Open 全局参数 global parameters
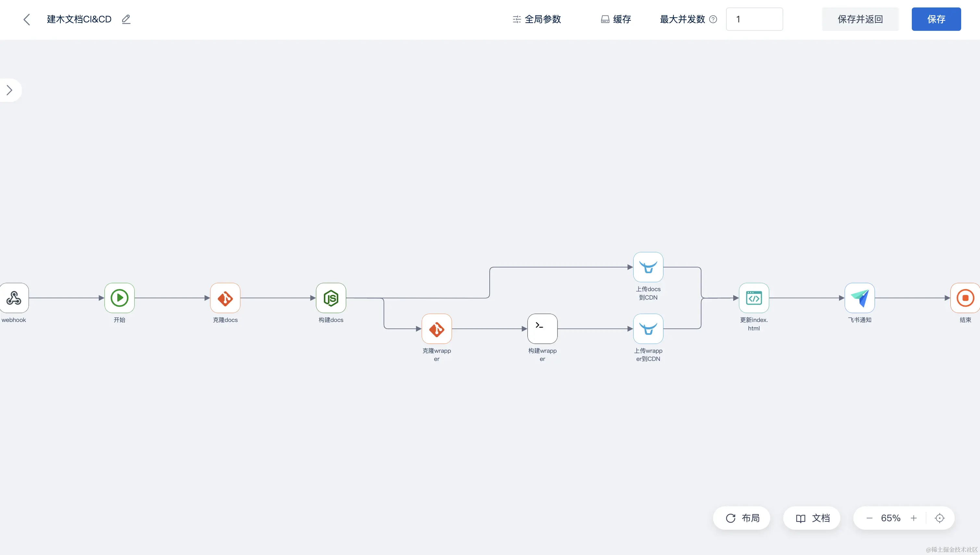This screenshot has height=555, width=980. point(536,19)
